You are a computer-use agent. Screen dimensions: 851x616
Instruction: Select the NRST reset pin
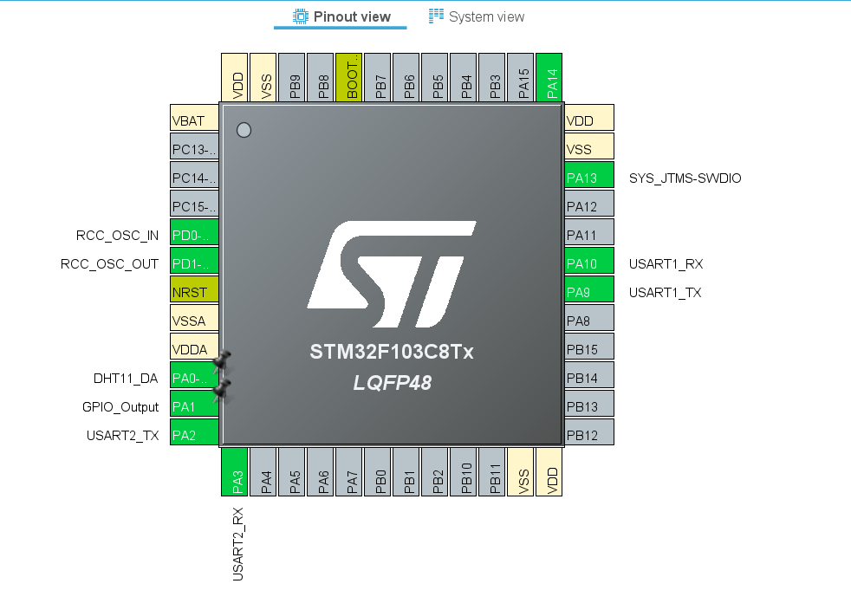(194, 289)
